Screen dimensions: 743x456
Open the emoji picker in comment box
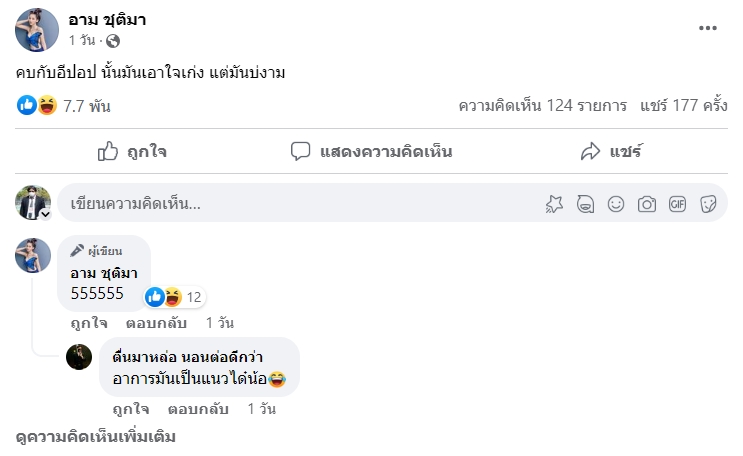(x=616, y=204)
